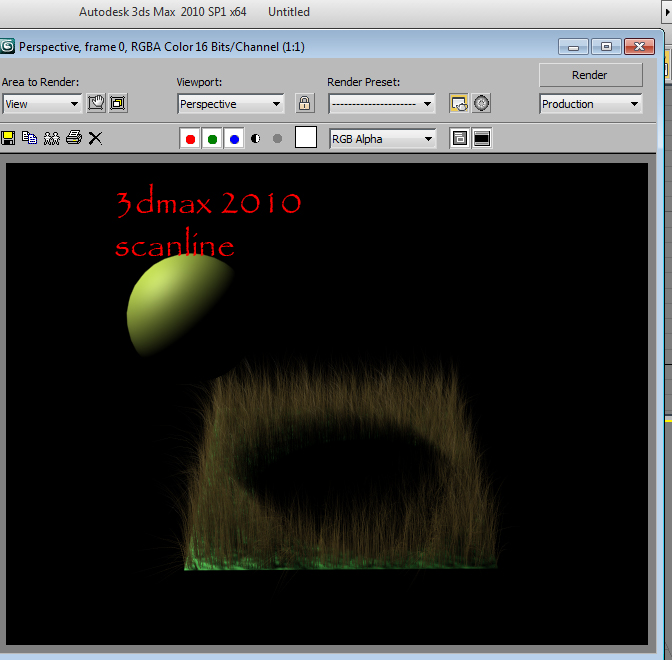
Task: Click the Edit Region hand icon
Action: point(96,103)
